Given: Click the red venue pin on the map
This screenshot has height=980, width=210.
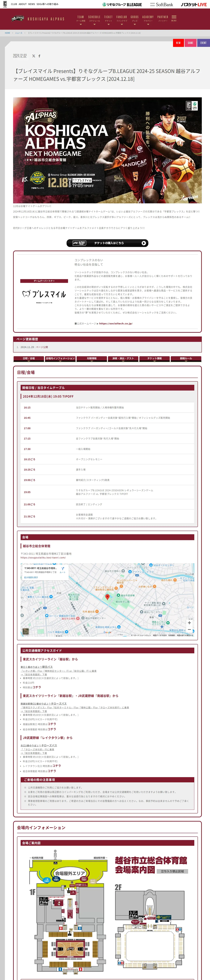Looking at the screenshot, I should pyautogui.click(x=107, y=597).
